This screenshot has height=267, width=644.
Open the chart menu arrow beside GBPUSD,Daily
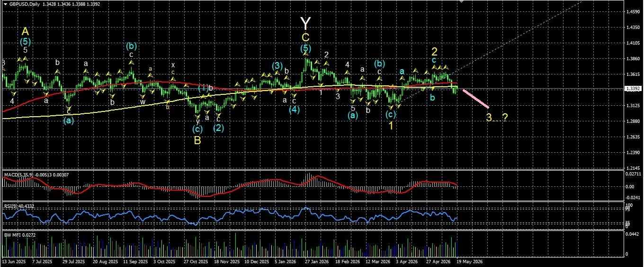coord(5,4)
